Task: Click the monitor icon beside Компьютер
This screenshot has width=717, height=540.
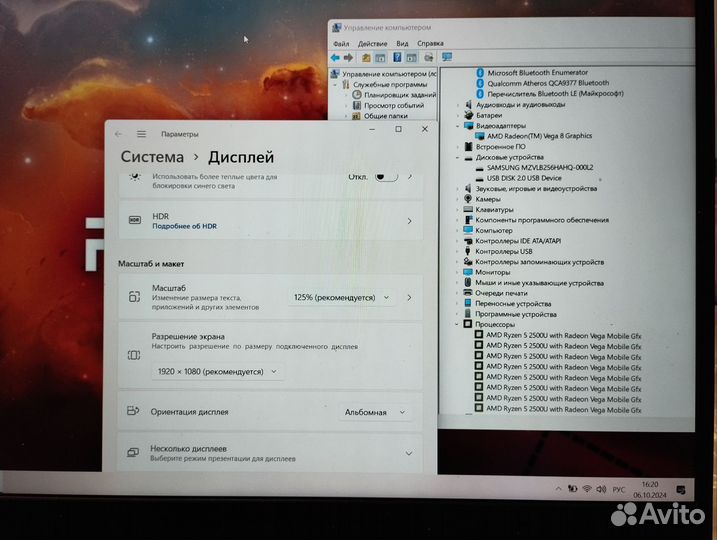Action: pos(468,230)
